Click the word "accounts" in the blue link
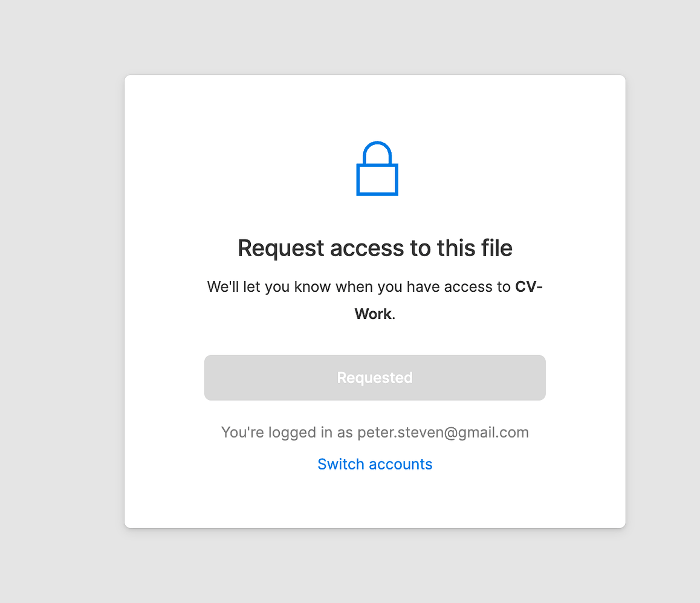The width and height of the screenshot is (700, 603). pyautogui.click(x=401, y=464)
